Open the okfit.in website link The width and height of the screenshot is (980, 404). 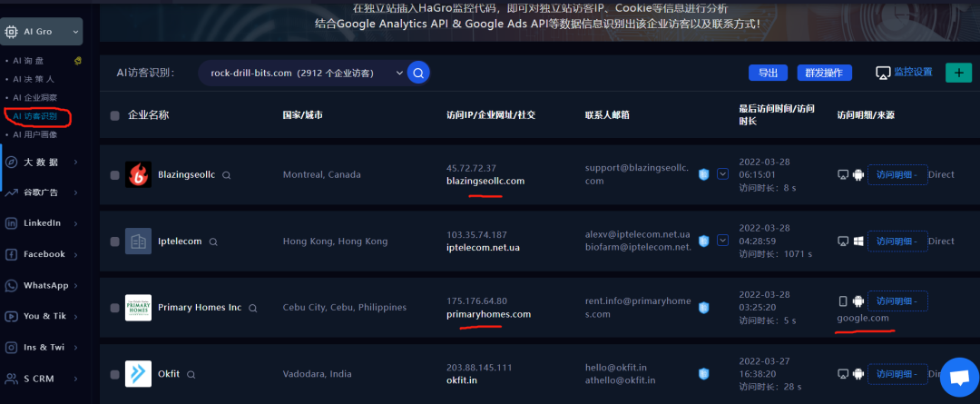click(x=461, y=379)
